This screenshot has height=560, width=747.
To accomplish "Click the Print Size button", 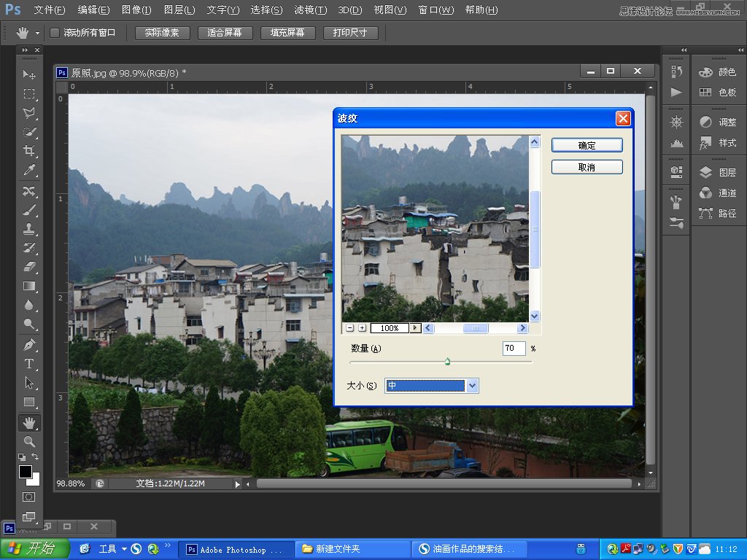I will 350,33.
